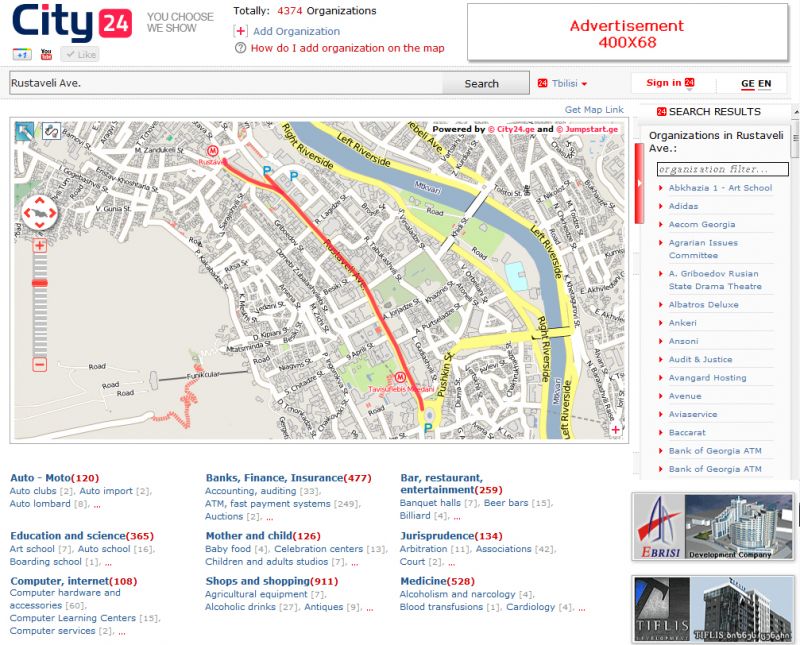Viewport: 800px width, 645px height.
Task: Click the map zoom out minus button
Action: pos(40,365)
